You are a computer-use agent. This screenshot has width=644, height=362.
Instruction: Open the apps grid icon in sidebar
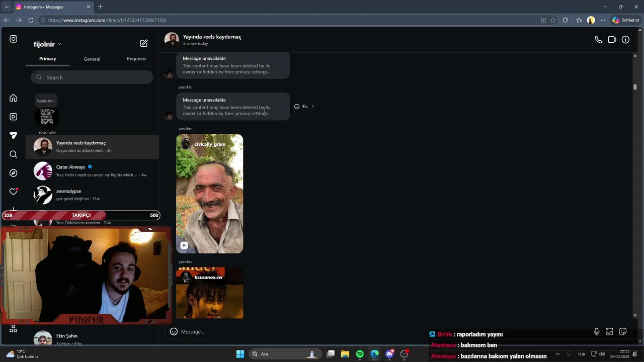(x=14, y=329)
